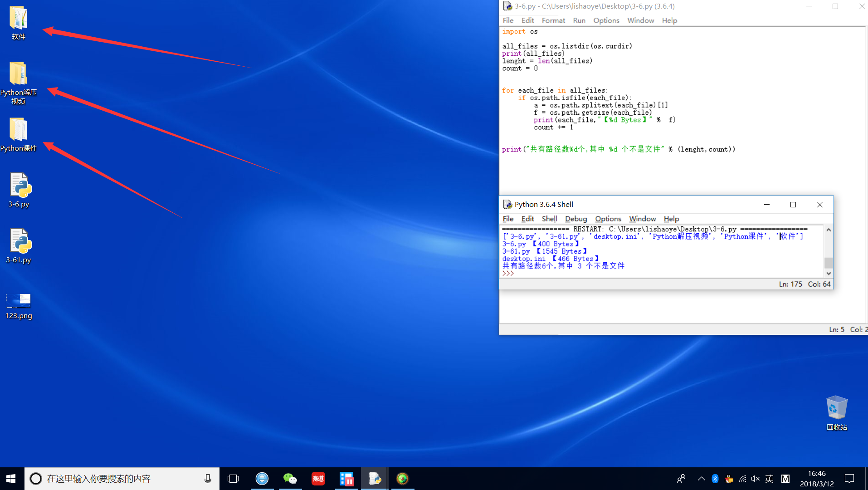The height and width of the screenshot is (490, 868).
Task: Open WeChat from the taskbar
Action: click(x=290, y=479)
